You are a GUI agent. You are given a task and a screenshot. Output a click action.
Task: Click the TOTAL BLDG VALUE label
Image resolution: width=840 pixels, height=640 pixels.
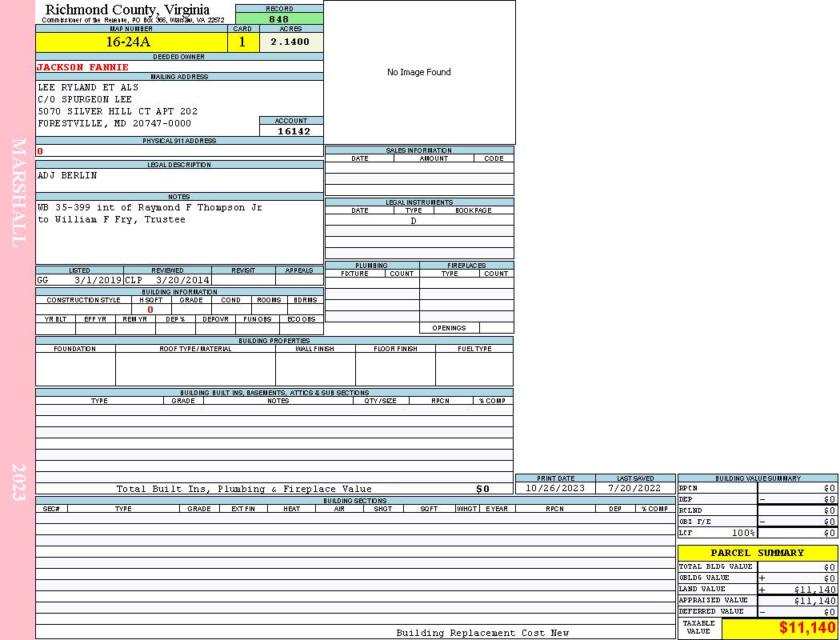(x=716, y=566)
